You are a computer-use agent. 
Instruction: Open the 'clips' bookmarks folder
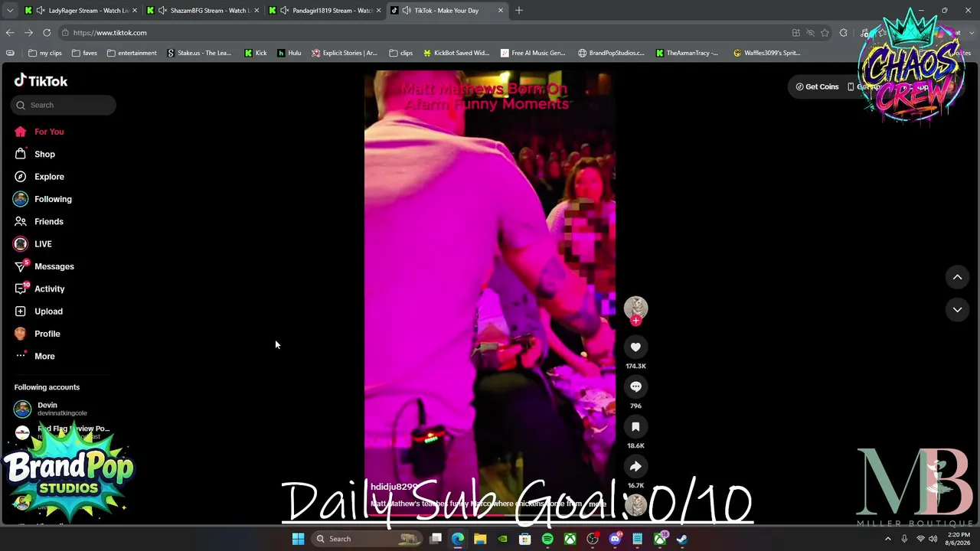tap(400, 53)
